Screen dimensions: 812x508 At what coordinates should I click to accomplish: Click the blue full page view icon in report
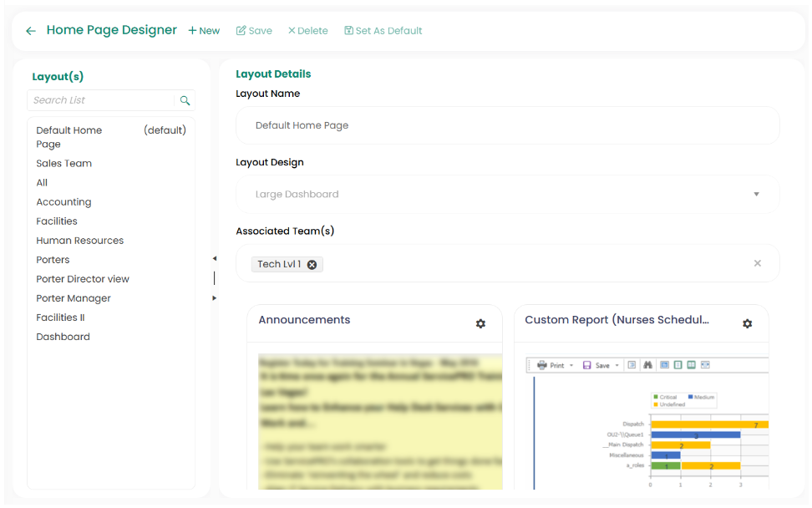coord(664,365)
